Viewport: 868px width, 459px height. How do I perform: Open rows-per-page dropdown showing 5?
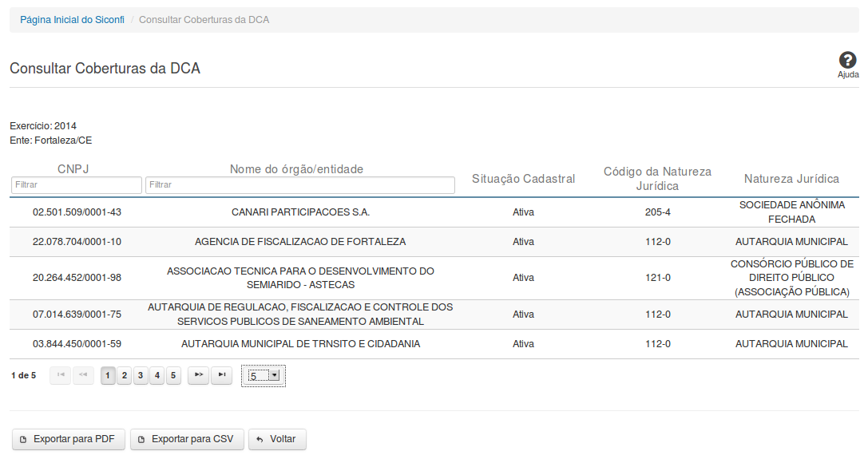[264, 375]
